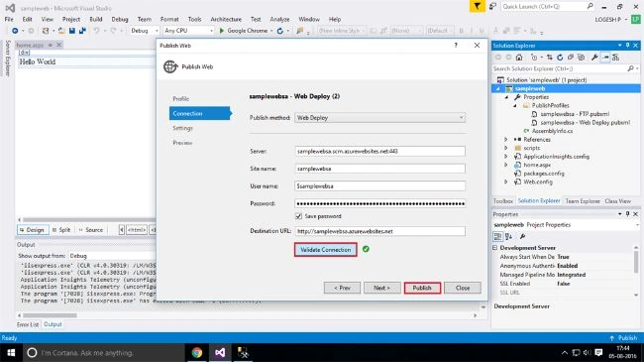The width and height of the screenshot is (644, 362).
Task: Toggle the Save password checkbox
Action: tap(298, 216)
